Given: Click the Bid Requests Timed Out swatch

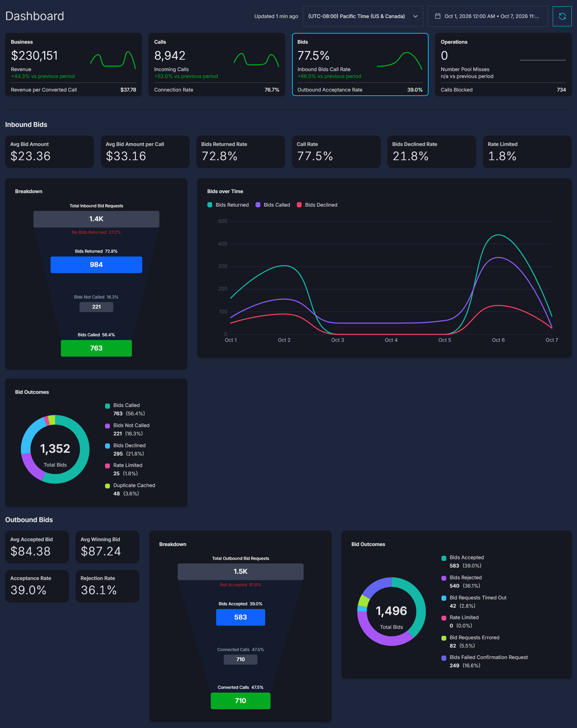Looking at the screenshot, I should [x=444, y=598].
